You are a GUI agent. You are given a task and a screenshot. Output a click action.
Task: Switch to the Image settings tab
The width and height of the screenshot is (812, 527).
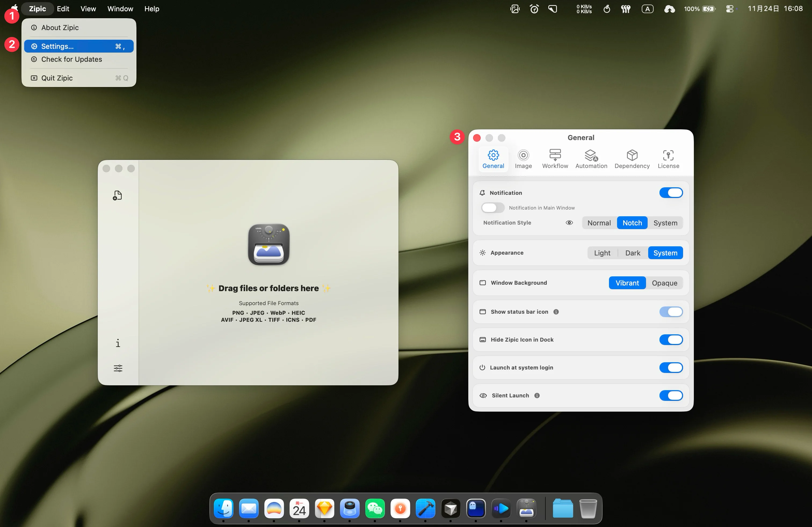(523, 159)
